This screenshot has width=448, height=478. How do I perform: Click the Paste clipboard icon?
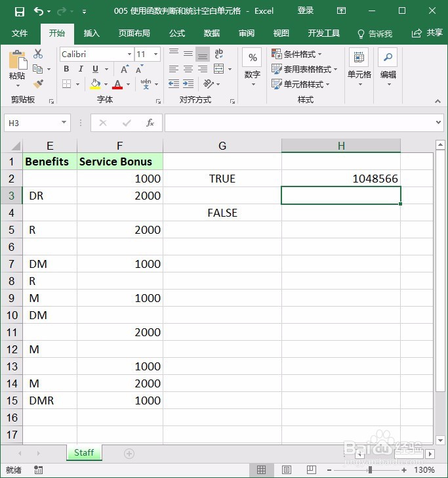pos(18,60)
